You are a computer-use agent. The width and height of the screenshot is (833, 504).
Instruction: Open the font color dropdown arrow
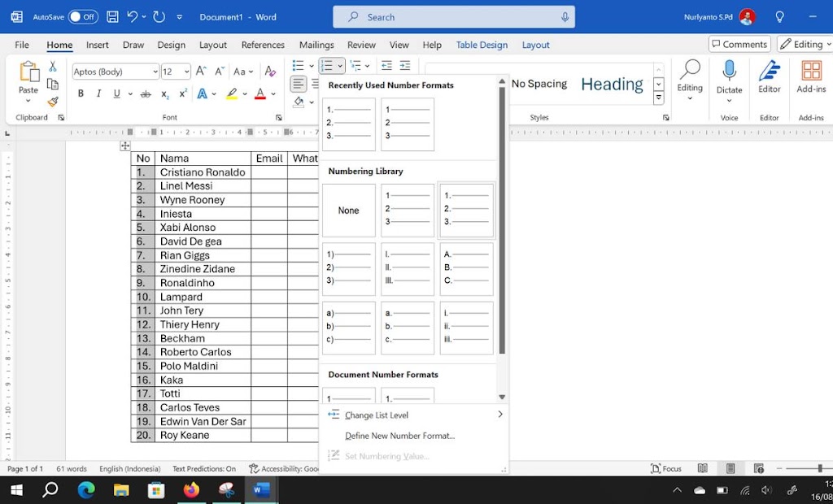click(273, 94)
